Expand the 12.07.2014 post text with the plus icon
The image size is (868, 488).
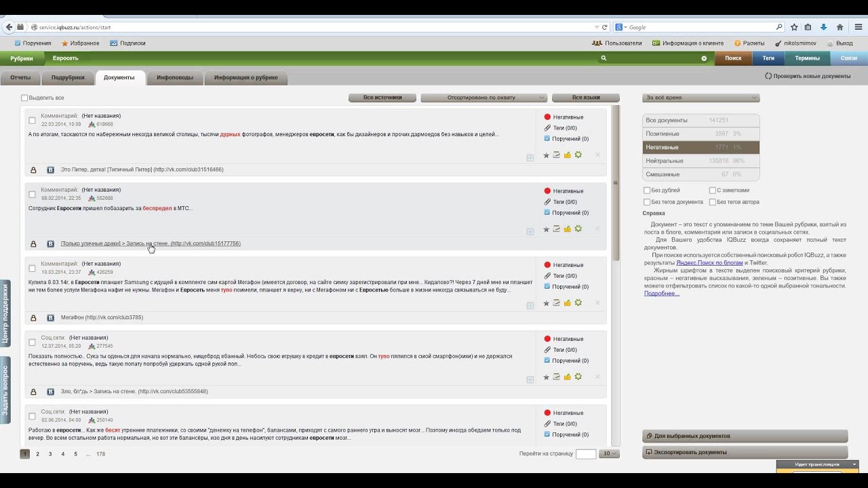(x=530, y=380)
